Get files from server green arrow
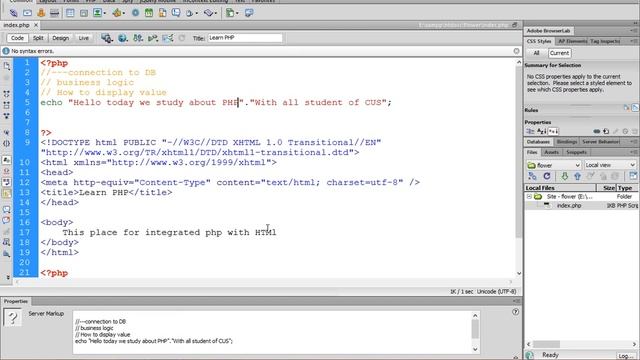The image size is (640, 360). point(564,176)
